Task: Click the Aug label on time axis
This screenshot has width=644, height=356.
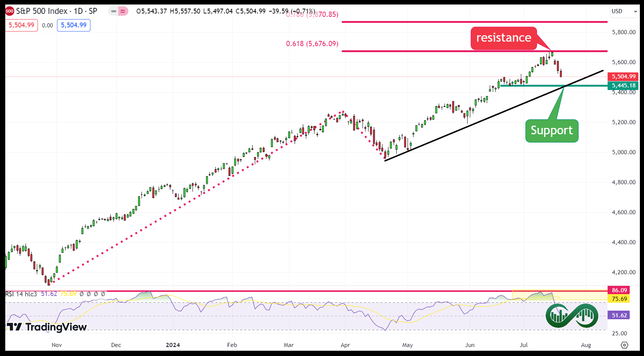Action: point(586,345)
